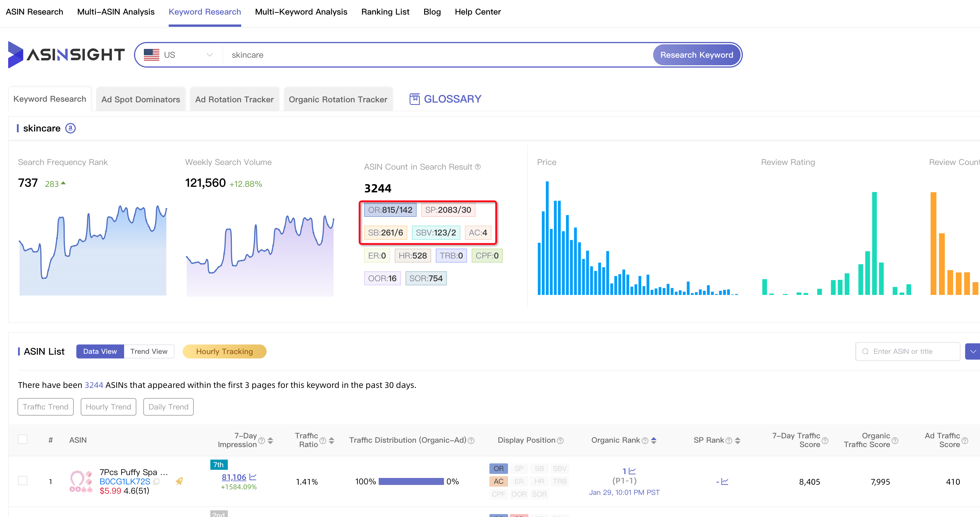Click chart icon in SP Rank cell
This screenshot has height=517, width=980.
tap(725, 482)
